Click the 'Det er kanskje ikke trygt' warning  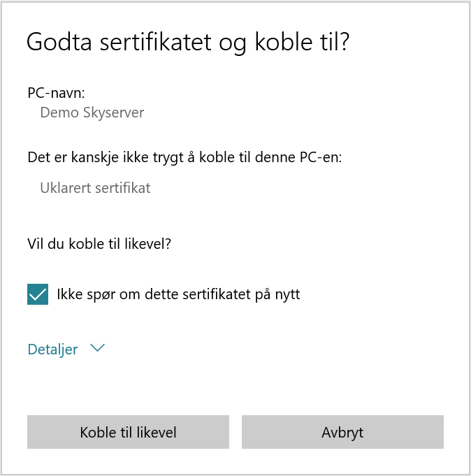pyautogui.click(x=184, y=157)
